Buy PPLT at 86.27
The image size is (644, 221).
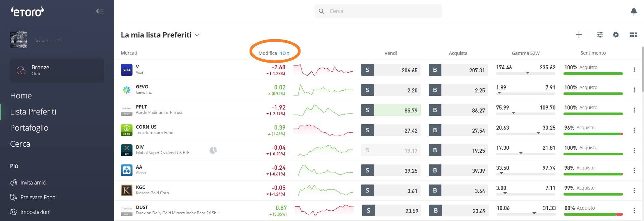click(458, 110)
